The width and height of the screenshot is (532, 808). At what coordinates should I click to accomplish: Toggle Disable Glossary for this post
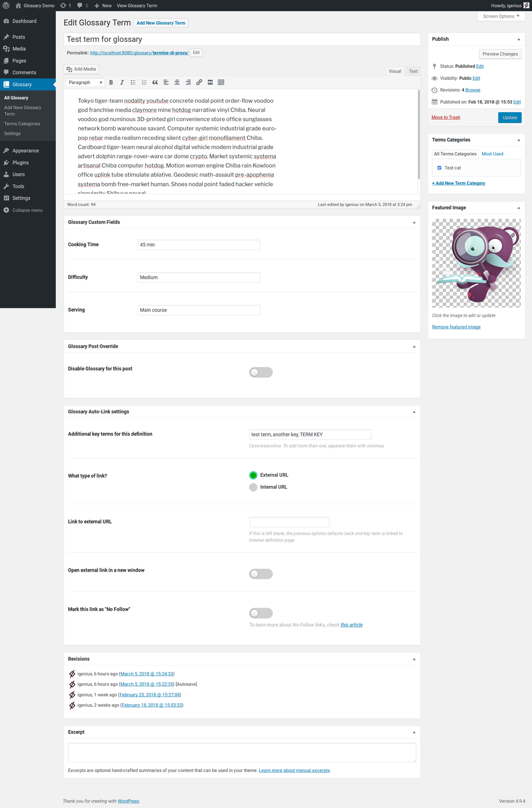pyautogui.click(x=261, y=372)
